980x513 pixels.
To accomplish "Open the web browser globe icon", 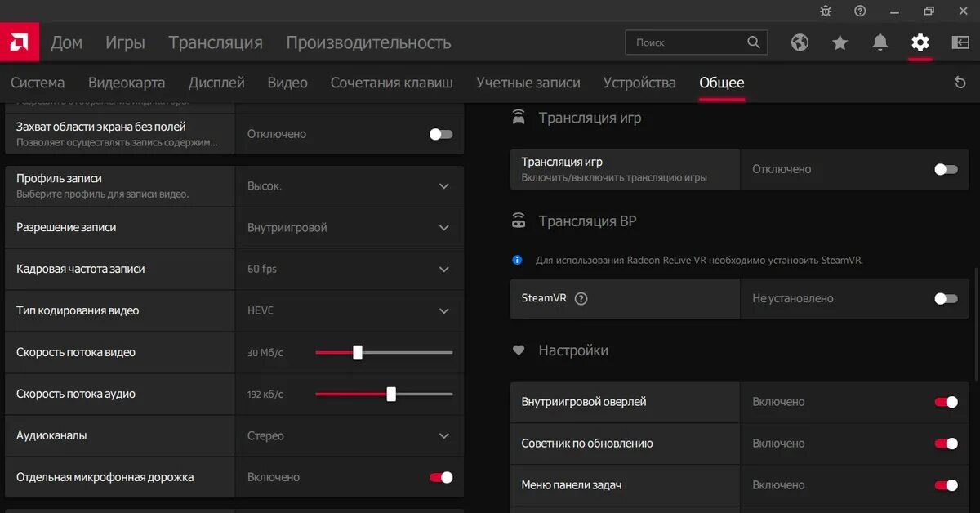I will (800, 42).
